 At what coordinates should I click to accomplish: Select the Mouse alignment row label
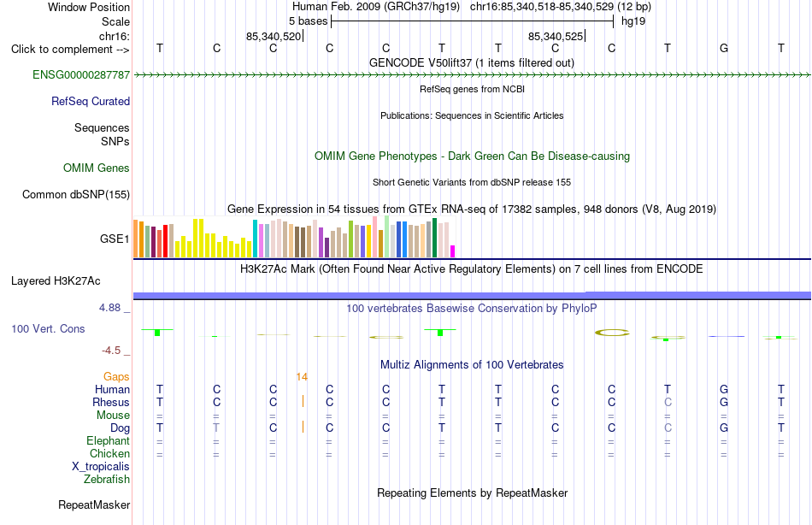113,416
